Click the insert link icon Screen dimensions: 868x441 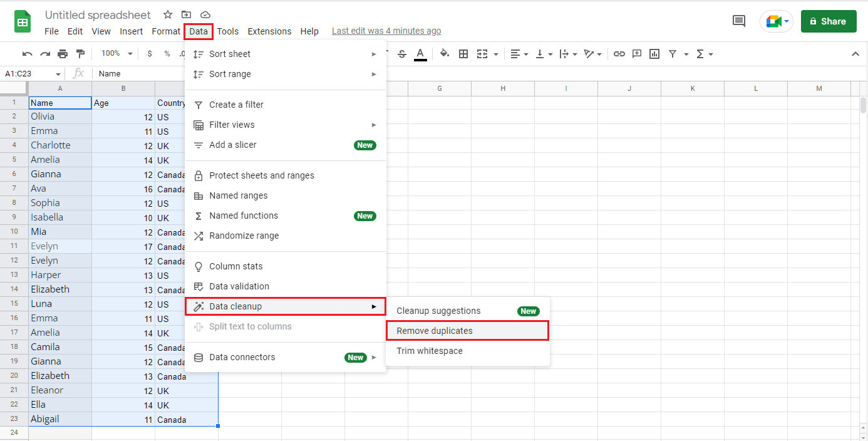pos(619,54)
